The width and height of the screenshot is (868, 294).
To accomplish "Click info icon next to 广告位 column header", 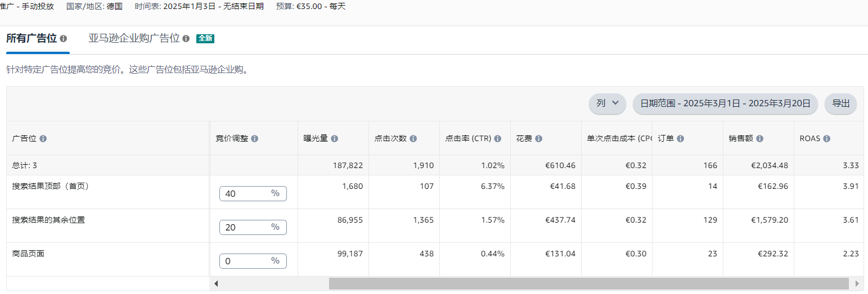I will 43,138.
